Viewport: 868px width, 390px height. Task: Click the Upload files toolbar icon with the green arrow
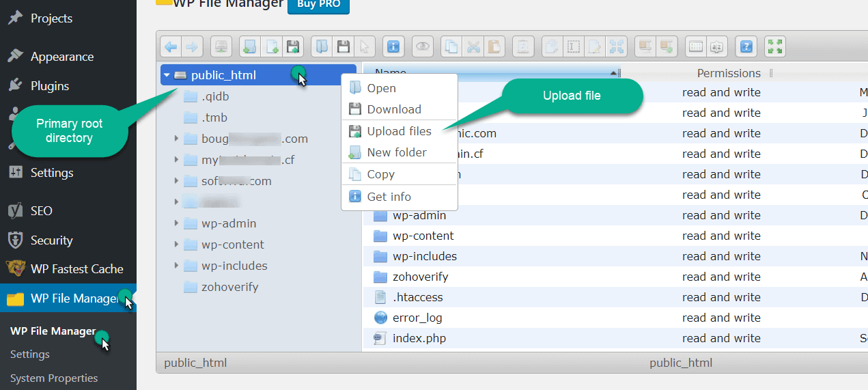293,46
